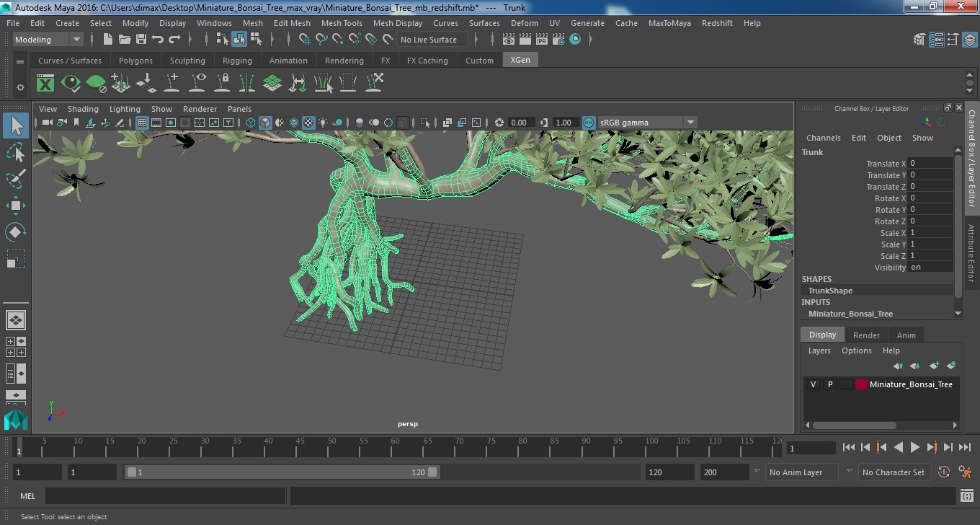Select Miniature_Bonsai_Tree input node
980x525 pixels.
click(x=850, y=314)
